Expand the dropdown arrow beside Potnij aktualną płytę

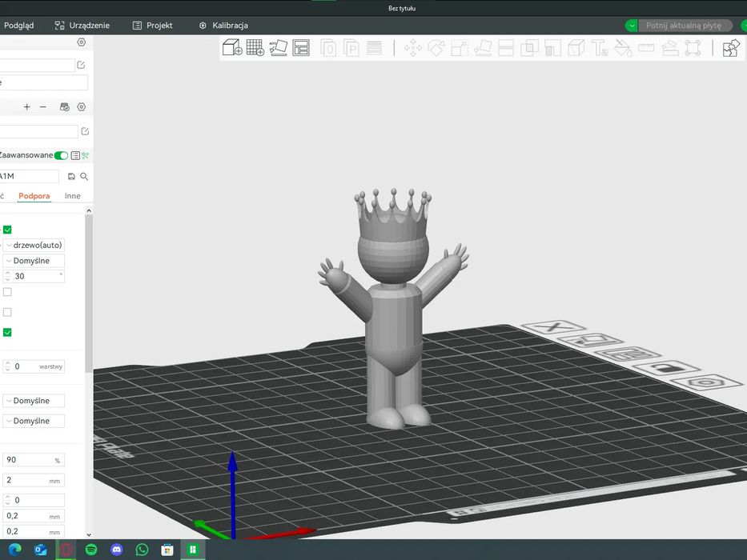point(632,26)
